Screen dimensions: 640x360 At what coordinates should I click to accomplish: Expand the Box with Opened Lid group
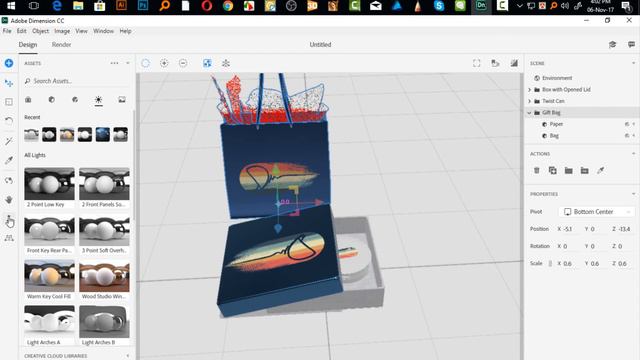pos(530,89)
